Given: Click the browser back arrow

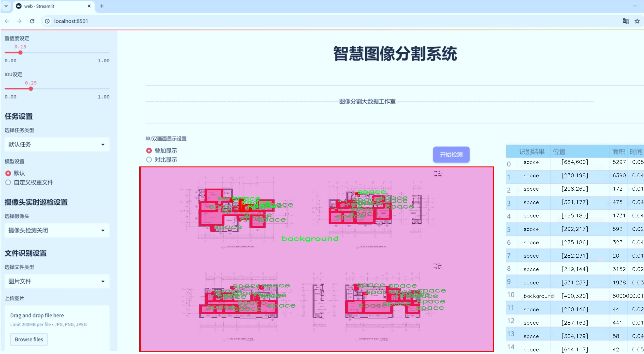Looking at the screenshot, I should tap(7, 21).
